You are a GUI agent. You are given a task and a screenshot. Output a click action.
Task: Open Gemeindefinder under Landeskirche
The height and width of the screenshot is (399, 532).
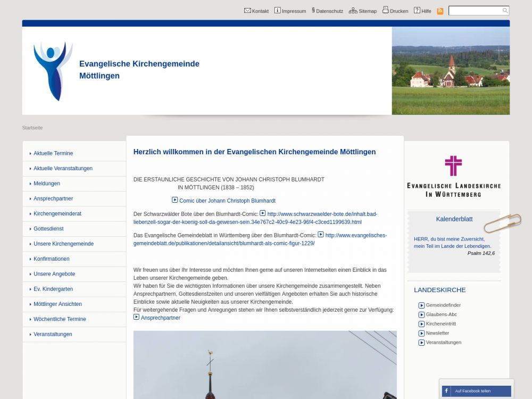pos(443,305)
